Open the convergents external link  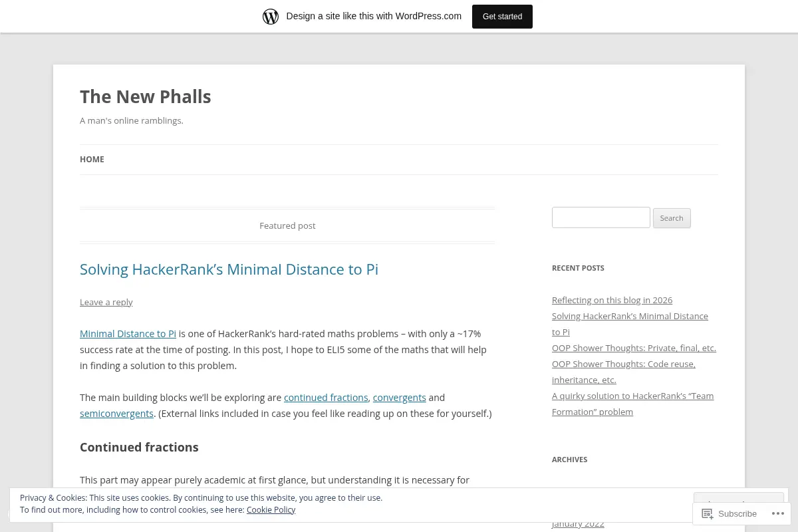pos(400,398)
